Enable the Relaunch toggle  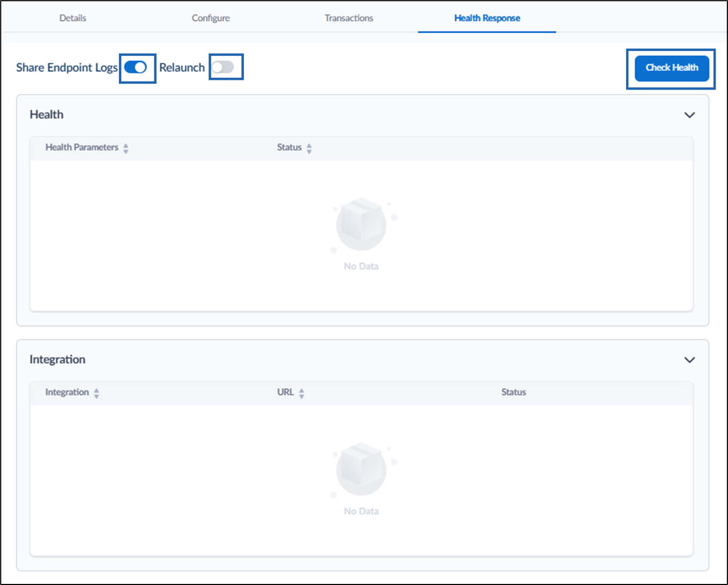(223, 67)
